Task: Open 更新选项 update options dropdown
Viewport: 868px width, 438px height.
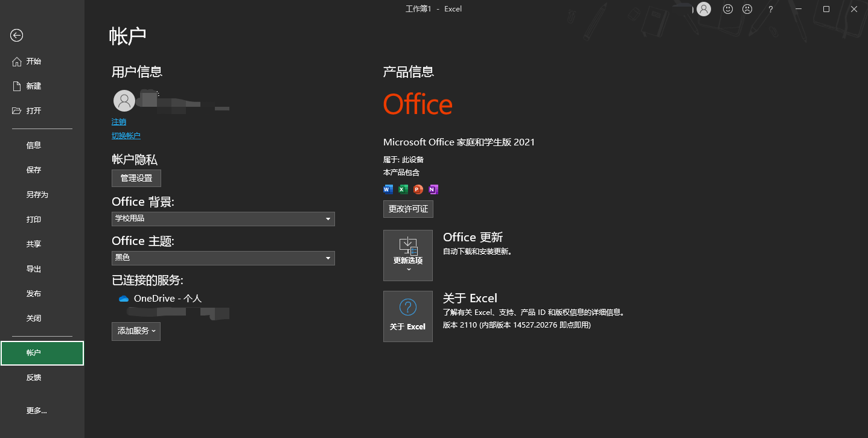Action: point(408,255)
